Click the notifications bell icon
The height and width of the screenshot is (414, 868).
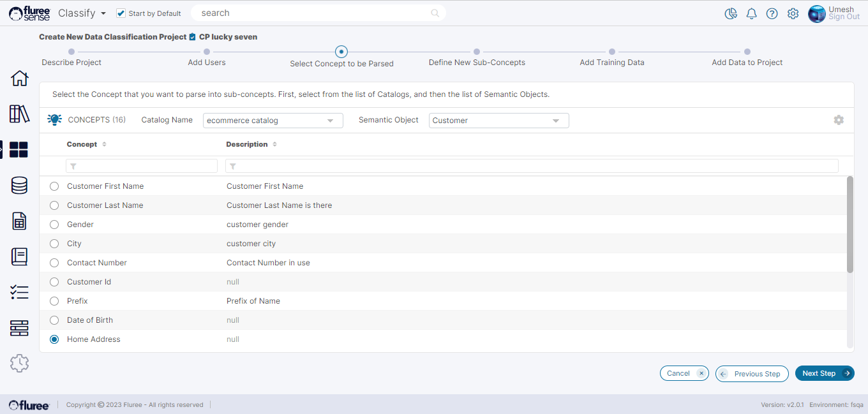point(751,13)
